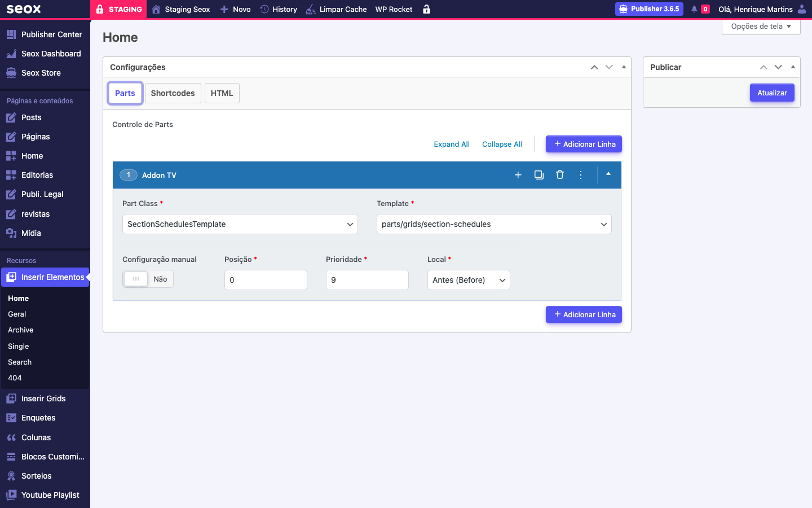Open Youtube Playlist in the sidebar
812x508 pixels.
45,495
